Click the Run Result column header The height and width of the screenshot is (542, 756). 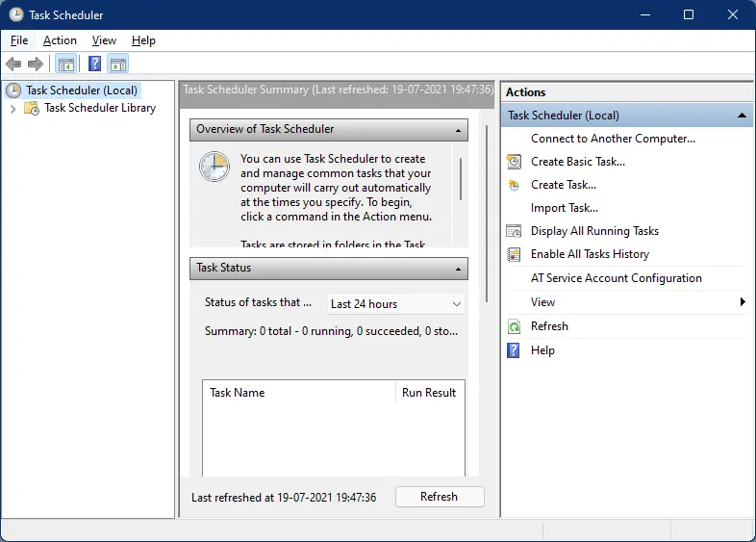coord(430,393)
